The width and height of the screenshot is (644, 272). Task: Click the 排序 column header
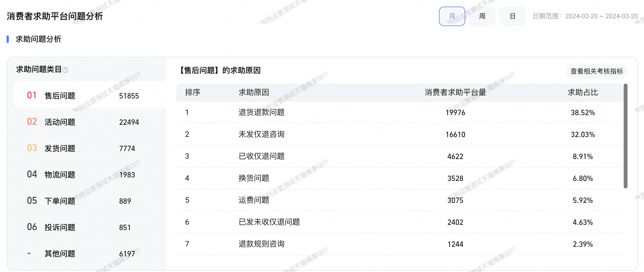coord(192,92)
